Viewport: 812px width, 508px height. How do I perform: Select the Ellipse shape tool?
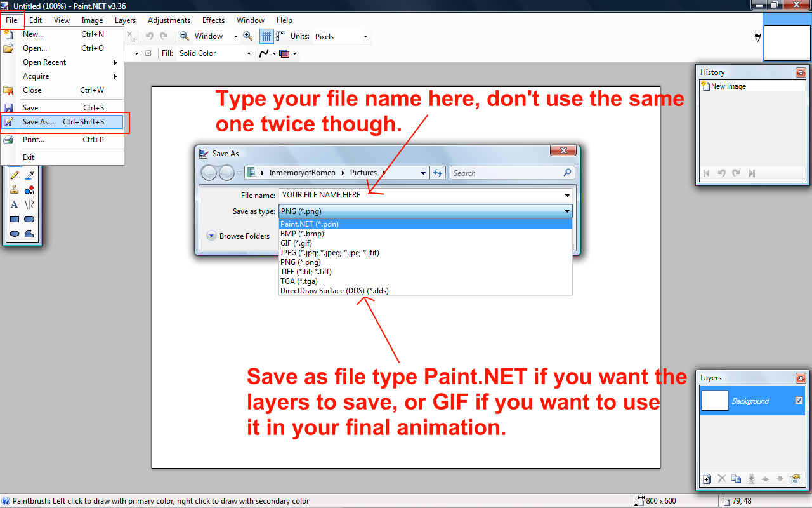[15, 234]
